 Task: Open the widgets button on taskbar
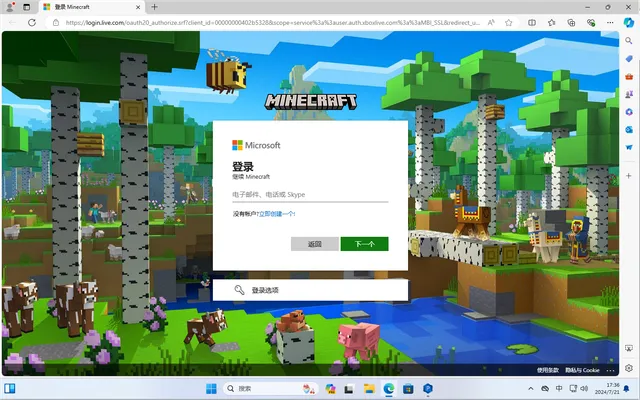tap(10, 388)
